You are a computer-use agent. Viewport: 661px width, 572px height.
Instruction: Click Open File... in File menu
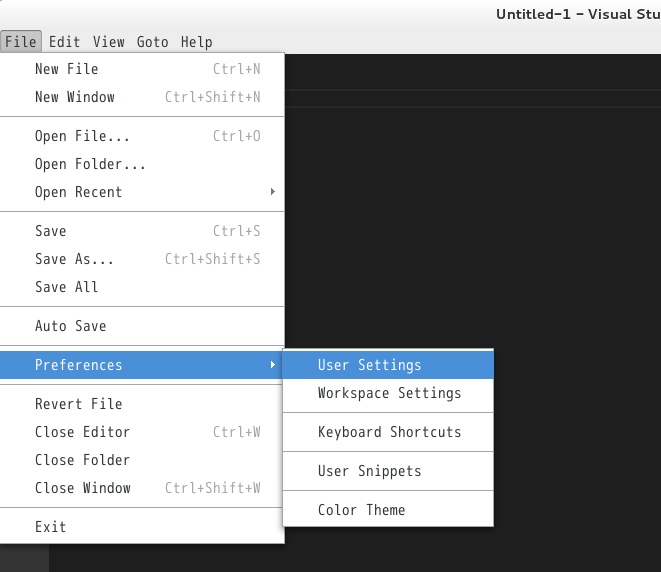pos(82,136)
